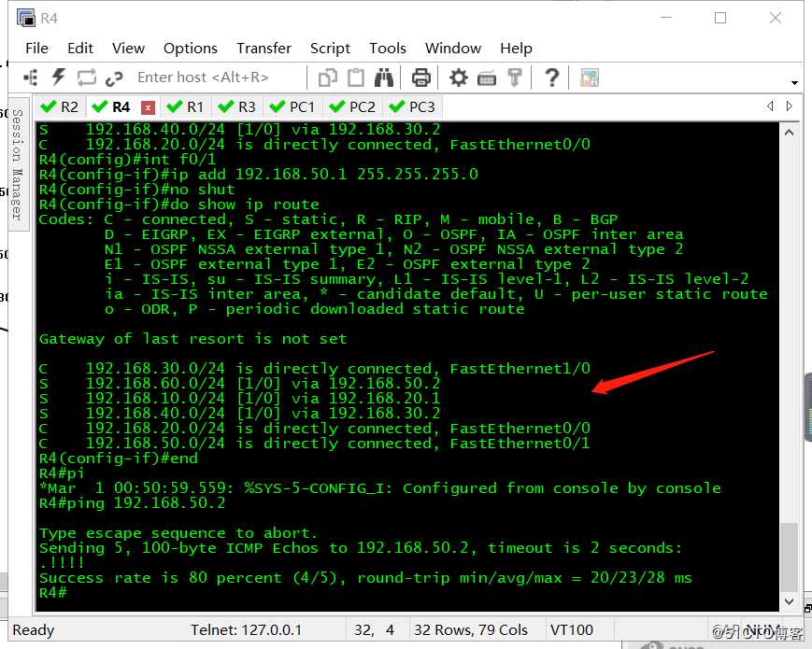Click the Find binoculars icon
Screen dimensions: 812x649
(384, 78)
